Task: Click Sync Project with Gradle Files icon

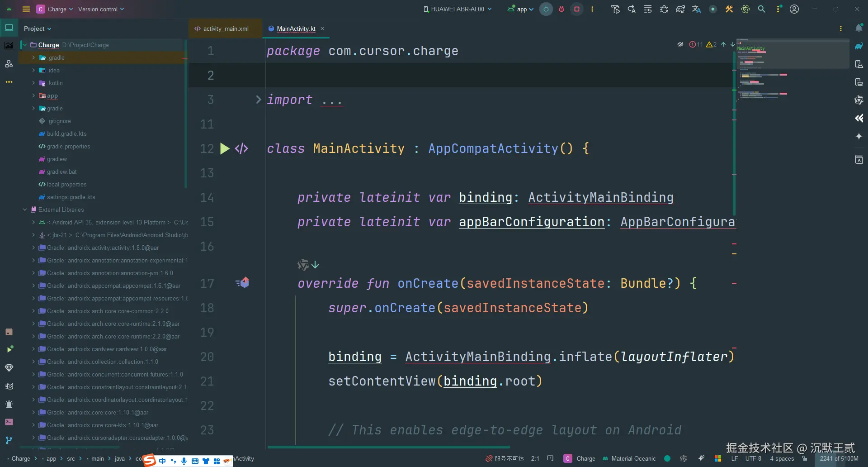Action: coord(680,9)
